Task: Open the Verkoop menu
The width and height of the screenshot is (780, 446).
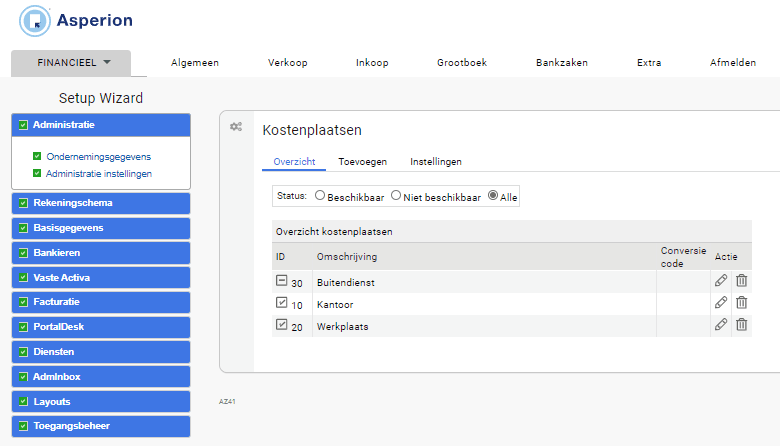Action: coord(288,63)
